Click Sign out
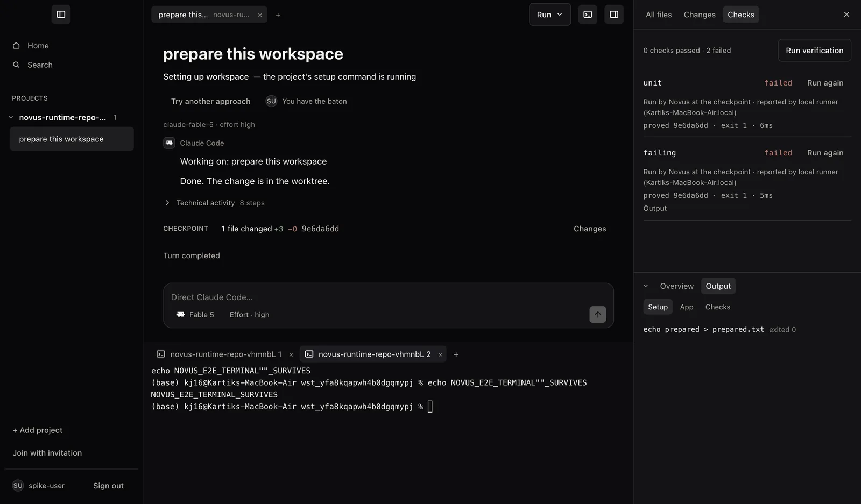This screenshot has width=861, height=504. click(x=108, y=486)
